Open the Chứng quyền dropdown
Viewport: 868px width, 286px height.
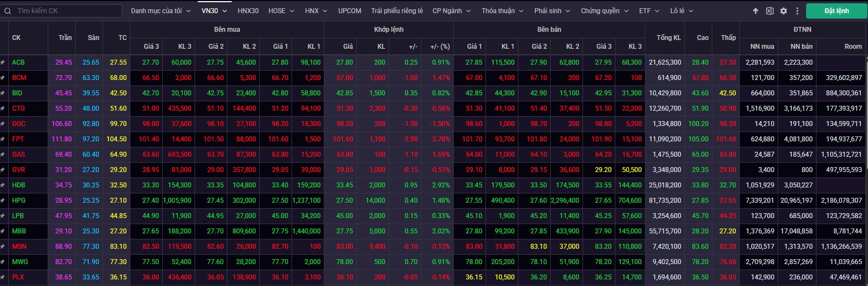pos(604,11)
